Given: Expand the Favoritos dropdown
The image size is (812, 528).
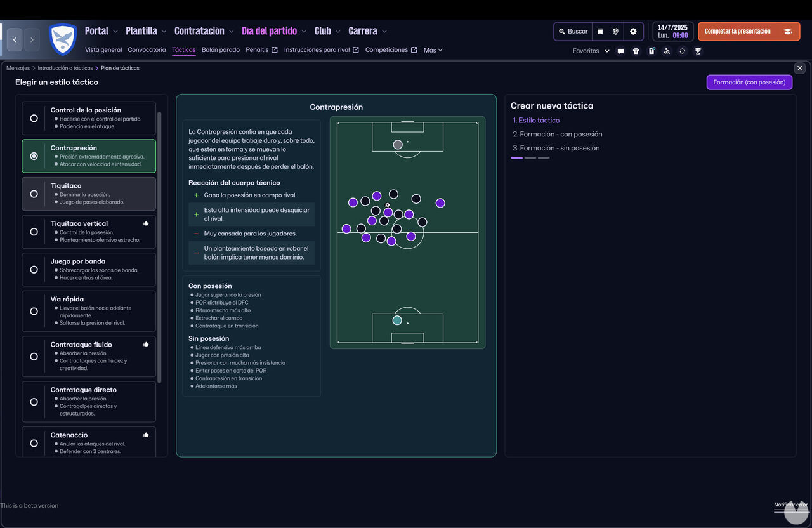Looking at the screenshot, I should [606, 51].
